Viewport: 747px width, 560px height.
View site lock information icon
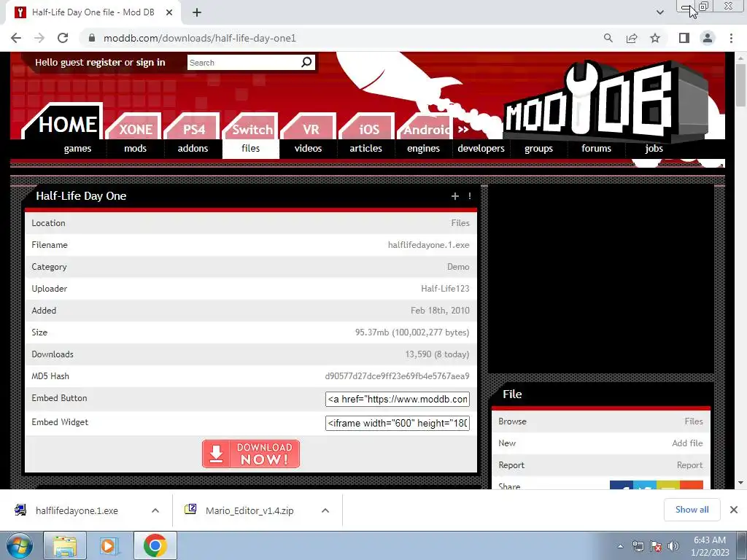tap(91, 38)
